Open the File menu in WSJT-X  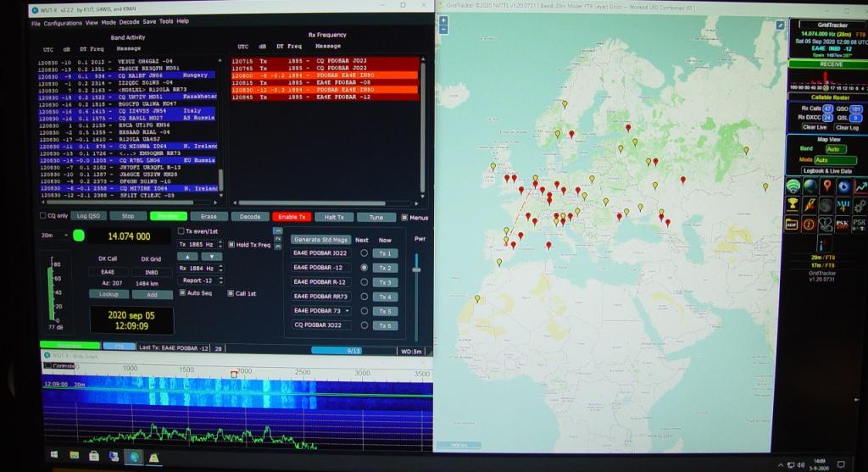(x=36, y=23)
